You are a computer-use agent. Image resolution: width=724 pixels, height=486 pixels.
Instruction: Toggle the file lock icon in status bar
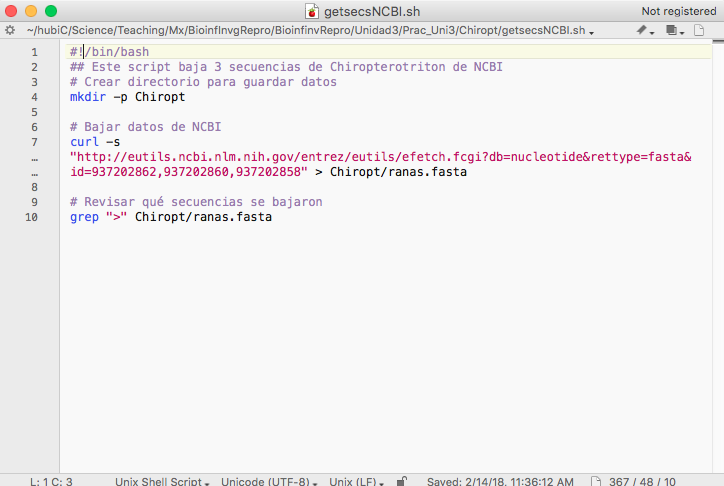pos(402,481)
